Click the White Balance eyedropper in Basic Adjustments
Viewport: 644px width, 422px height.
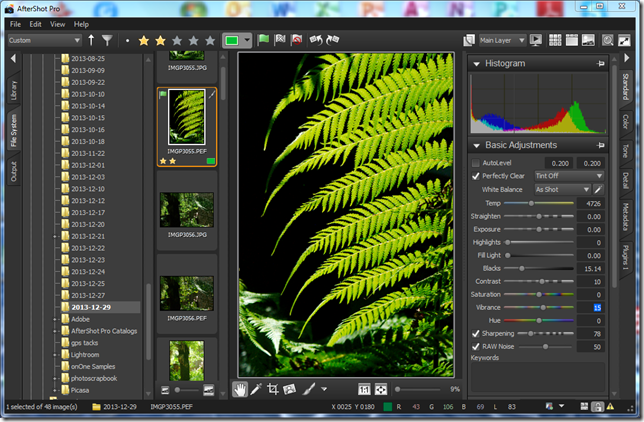point(599,189)
